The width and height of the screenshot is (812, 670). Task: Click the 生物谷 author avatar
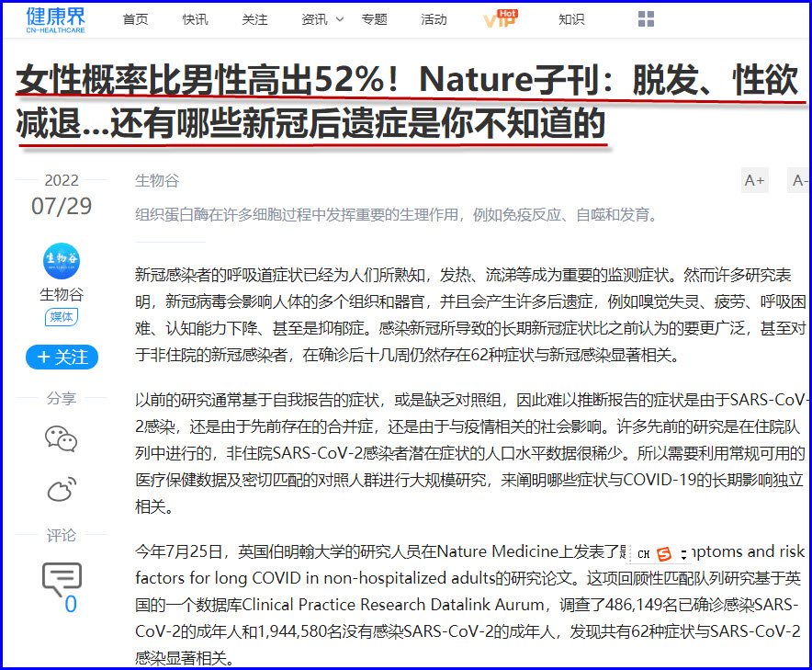[62, 262]
